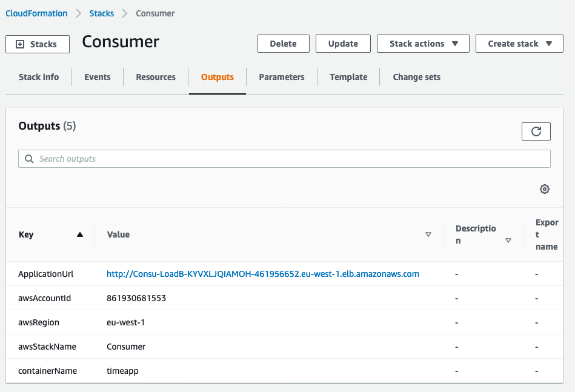
Task: Click the search magnifier in Search outputs field
Action: click(x=29, y=158)
